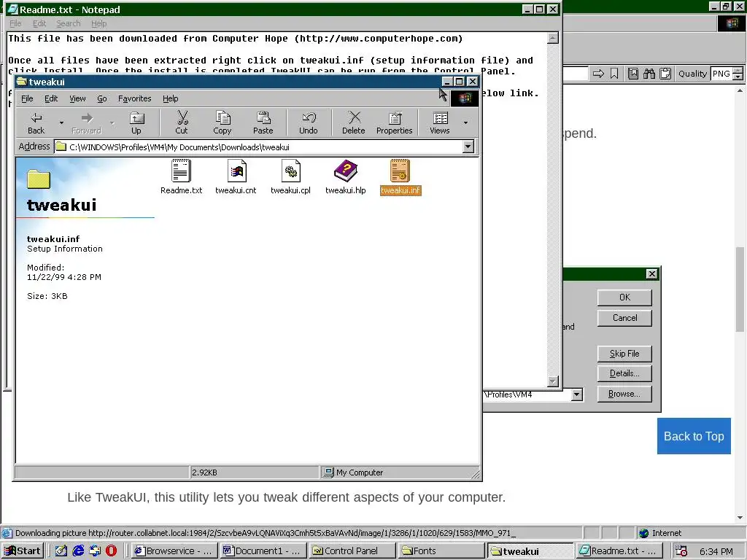
Task: Open the Quality PNG dropdown field
Action: (721, 74)
